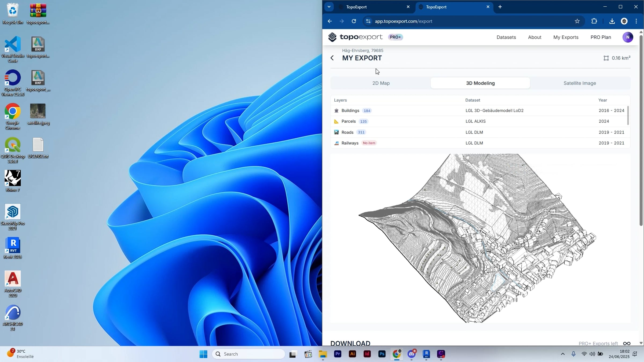Launch AutoCAD 2020 desktop shortcut
The image size is (644, 362).
(13, 284)
